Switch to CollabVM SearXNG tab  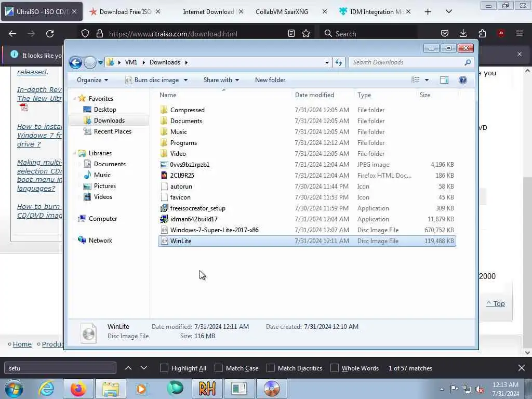(292, 11)
